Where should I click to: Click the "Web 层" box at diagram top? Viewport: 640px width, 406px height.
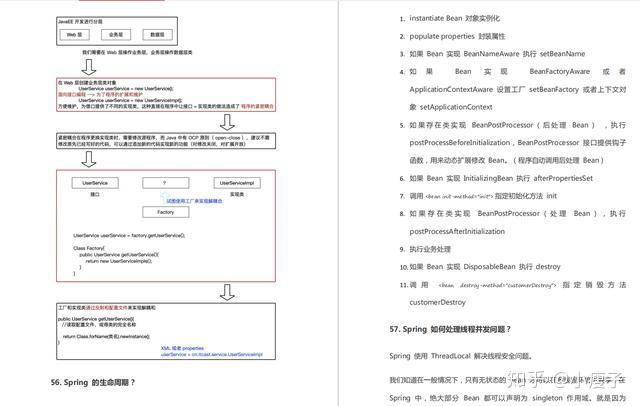pos(74,35)
